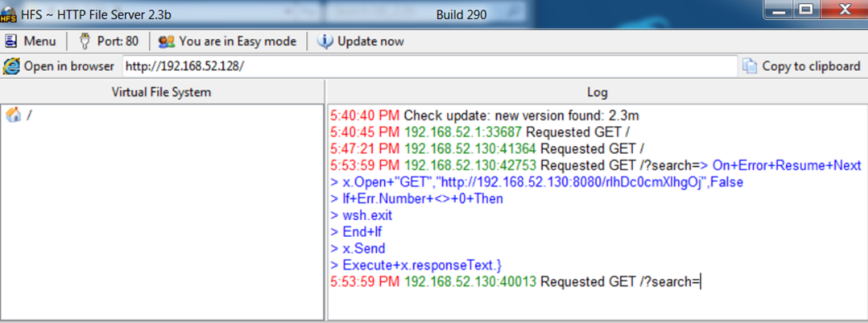868x323 pixels.
Task: Click the HFS application icon in title bar
Action: coord(8,15)
